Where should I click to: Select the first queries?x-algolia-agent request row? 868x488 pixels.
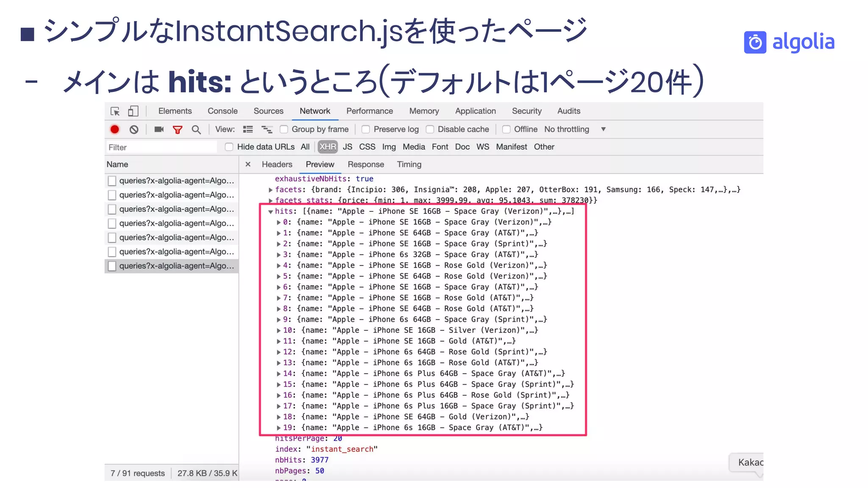(172, 181)
